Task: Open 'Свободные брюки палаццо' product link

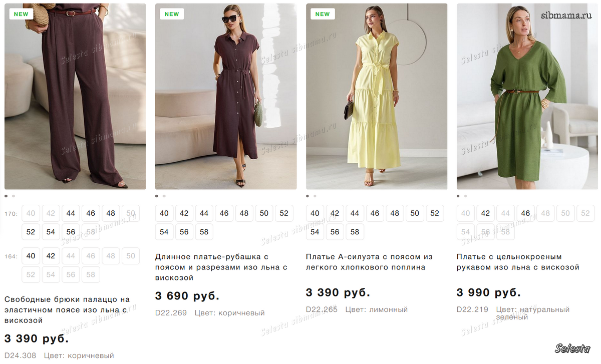Action: 67,309
